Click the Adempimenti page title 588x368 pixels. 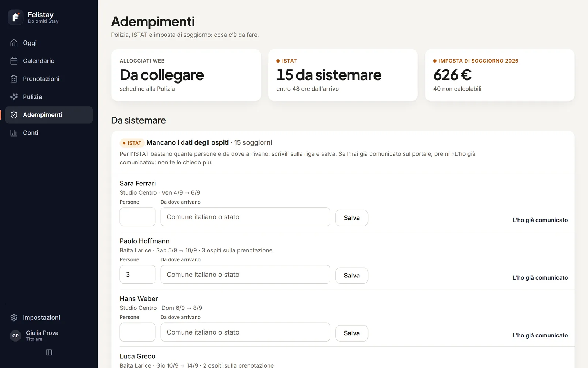[153, 22]
